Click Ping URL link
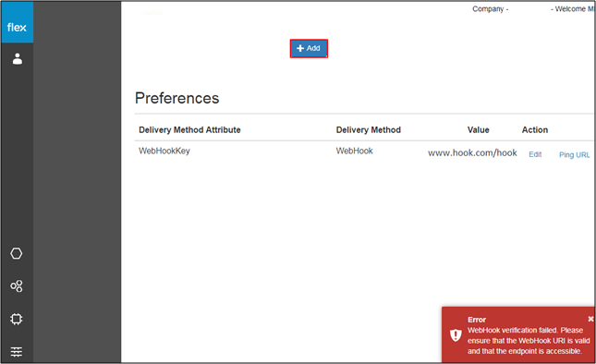This screenshot has height=364, width=596. 575,154
